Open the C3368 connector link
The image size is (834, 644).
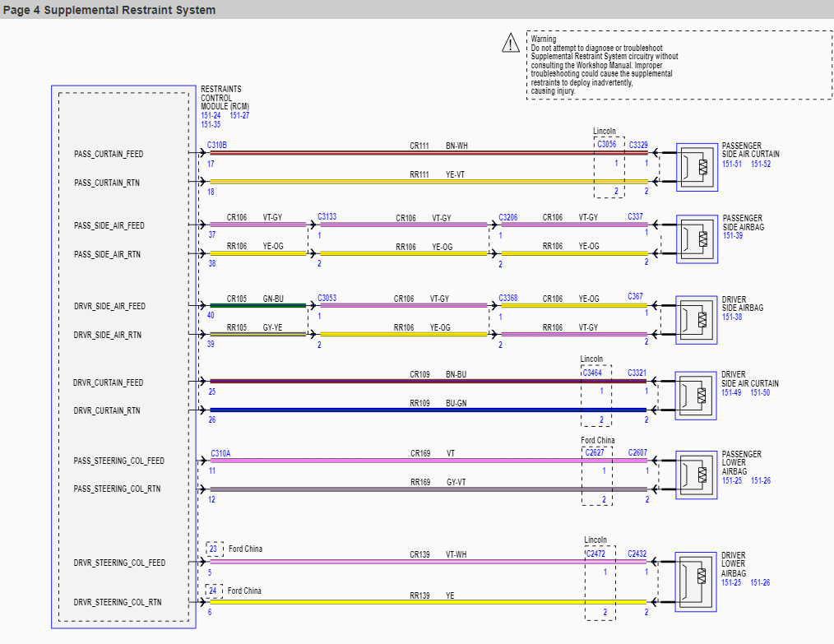[507, 298]
